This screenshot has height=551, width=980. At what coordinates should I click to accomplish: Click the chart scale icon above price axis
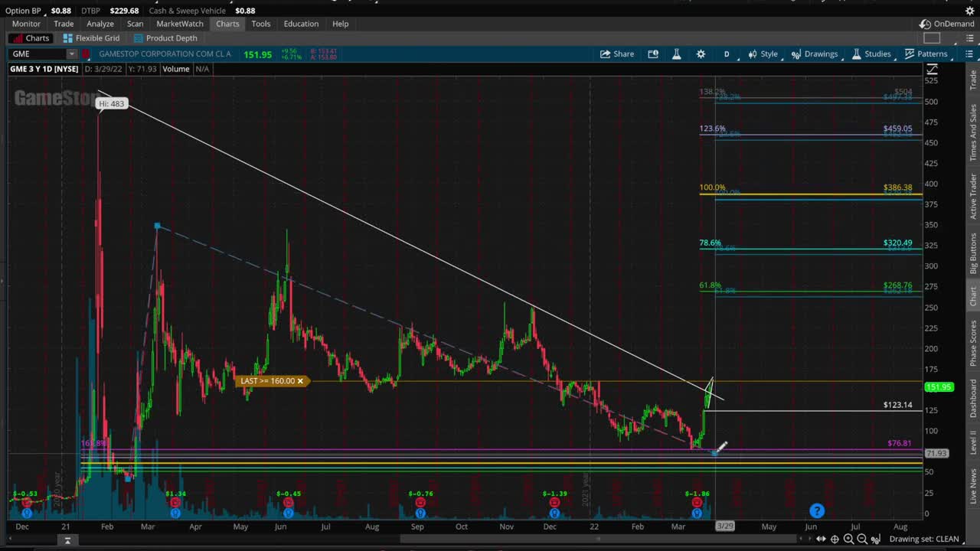(932, 70)
